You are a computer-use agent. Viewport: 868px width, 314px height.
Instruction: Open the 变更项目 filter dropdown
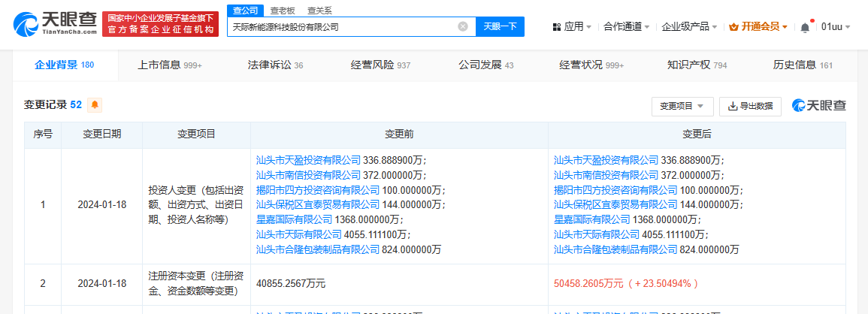682,107
